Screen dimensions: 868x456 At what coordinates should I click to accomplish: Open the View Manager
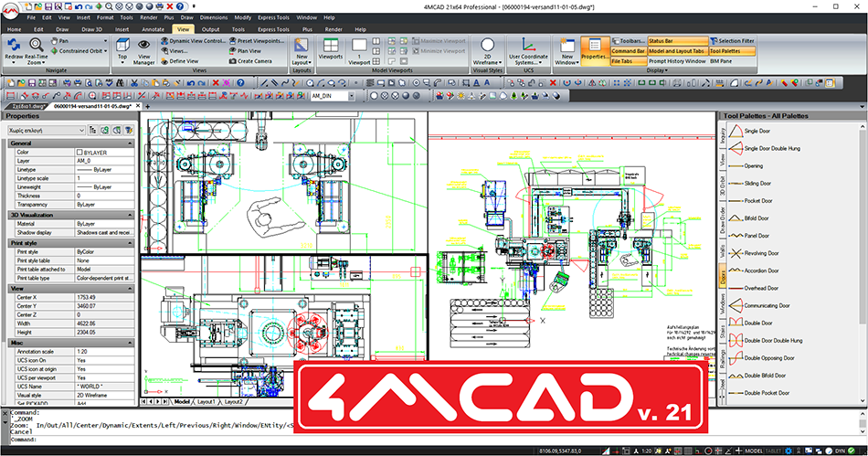point(144,51)
